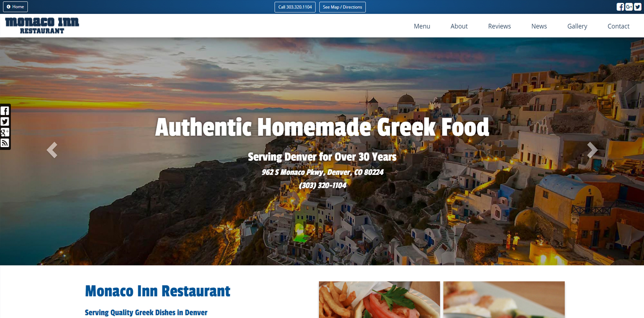
Task: Click the Home button
Action: [15, 7]
